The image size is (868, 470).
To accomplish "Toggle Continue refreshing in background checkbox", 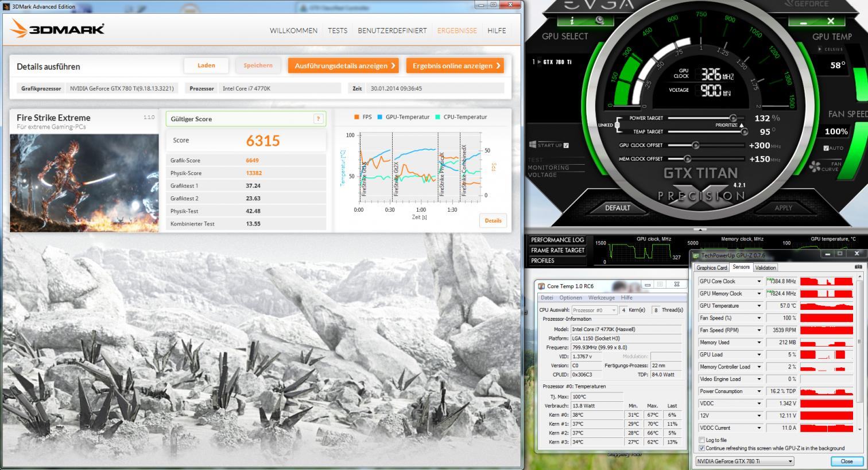I will coord(702,448).
